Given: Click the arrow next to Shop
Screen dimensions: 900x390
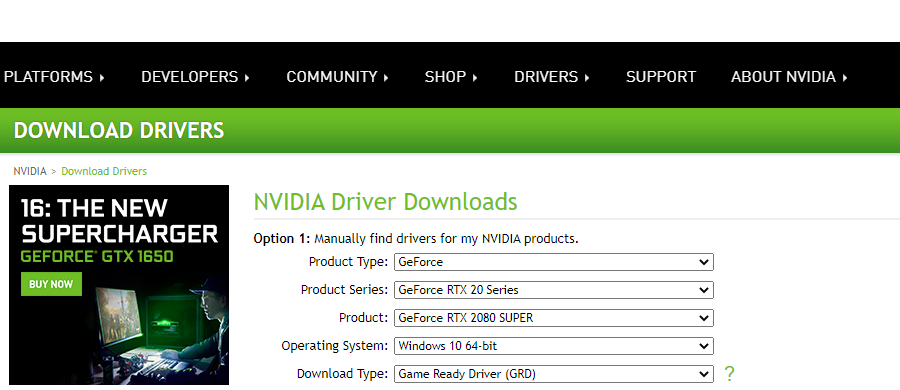Looking at the screenshot, I should coord(475,78).
